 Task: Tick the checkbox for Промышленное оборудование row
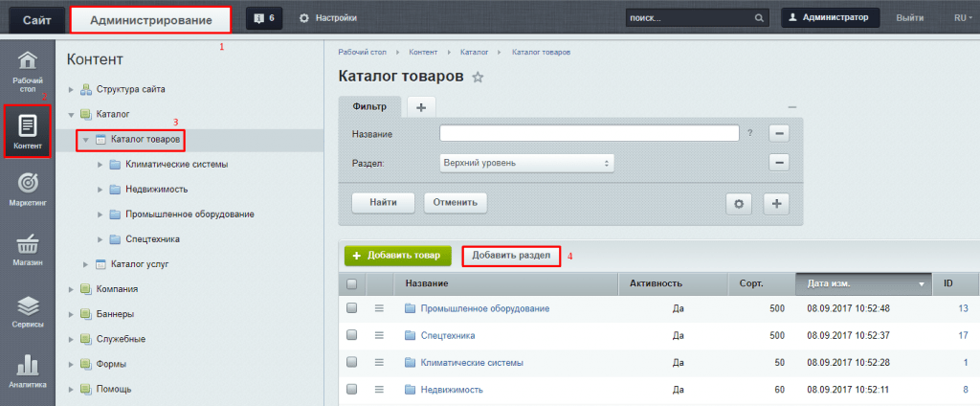tap(351, 308)
